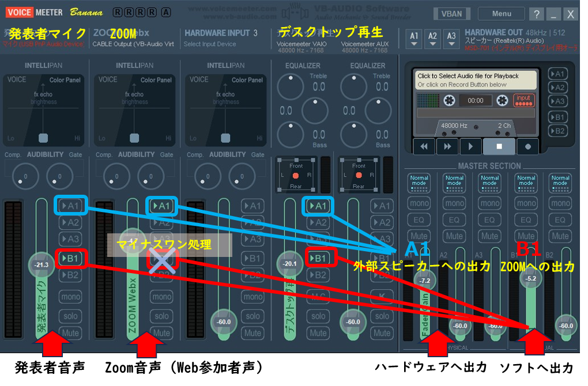This screenshot has height=386, width=588.
Task: Enable mono on 発表者マイク strip
Action: point(70,297)
